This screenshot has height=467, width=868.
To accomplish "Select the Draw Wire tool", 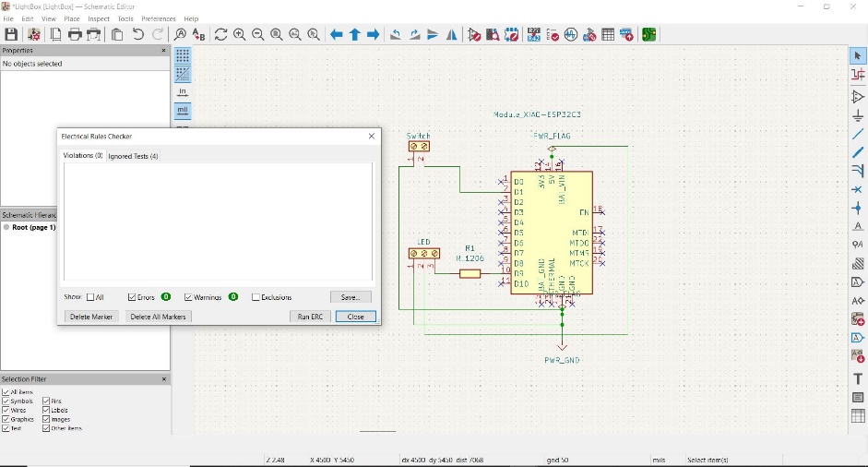I will click(858, 134).
